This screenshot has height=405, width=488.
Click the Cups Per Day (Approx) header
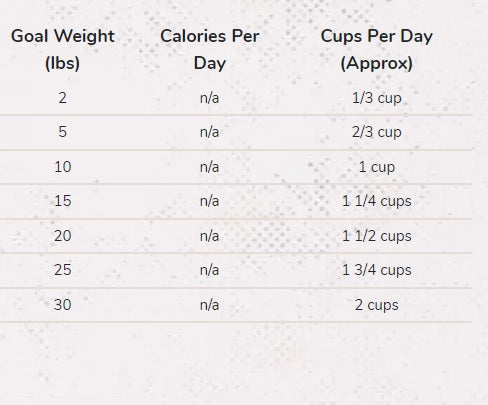(377, 49)
